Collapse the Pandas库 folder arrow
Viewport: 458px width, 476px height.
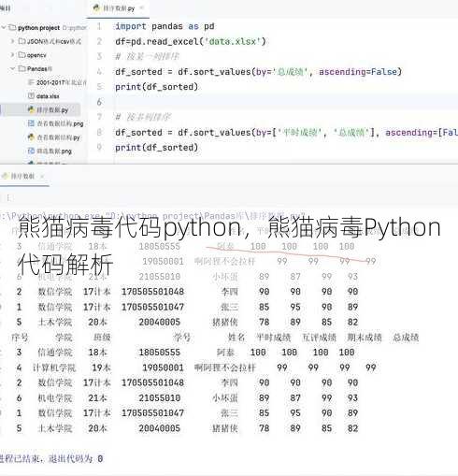(12, 68)
